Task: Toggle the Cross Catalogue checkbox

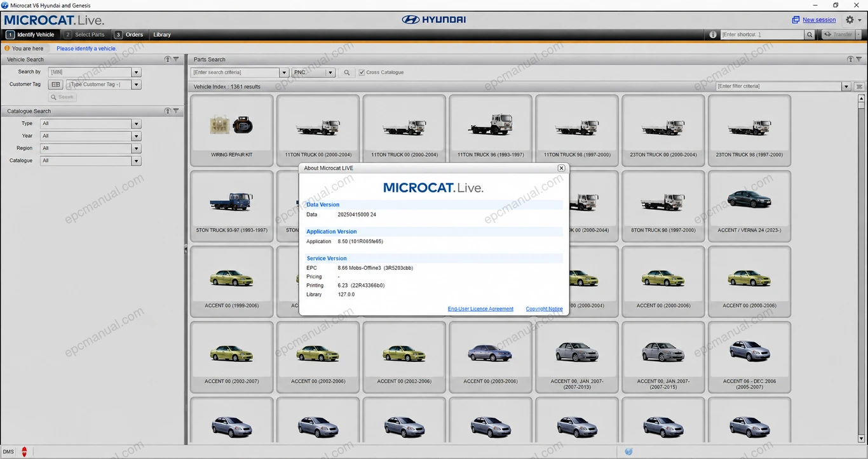Action: (x=362, y=72)
